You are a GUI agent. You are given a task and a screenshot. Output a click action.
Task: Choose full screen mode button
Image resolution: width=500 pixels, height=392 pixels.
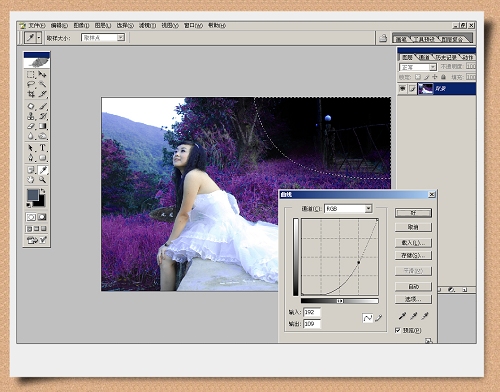[x=44, y=229]
